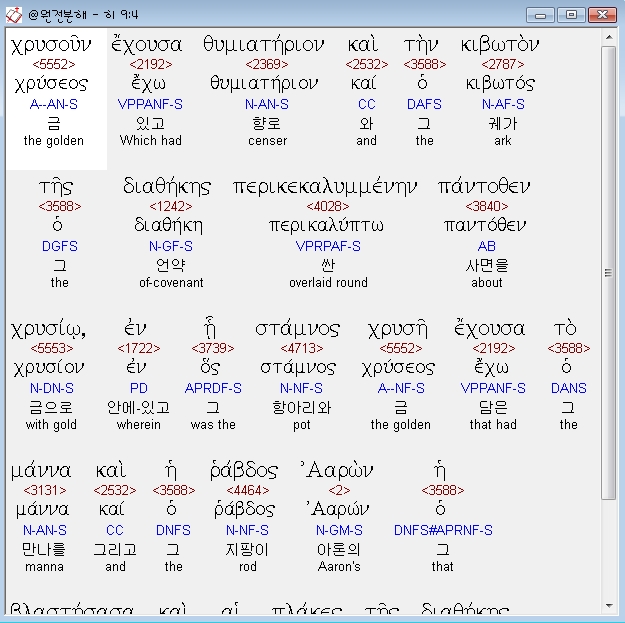Click Strong's number <2787>
This screenshot has width=625, height=623.
point(503,64)
